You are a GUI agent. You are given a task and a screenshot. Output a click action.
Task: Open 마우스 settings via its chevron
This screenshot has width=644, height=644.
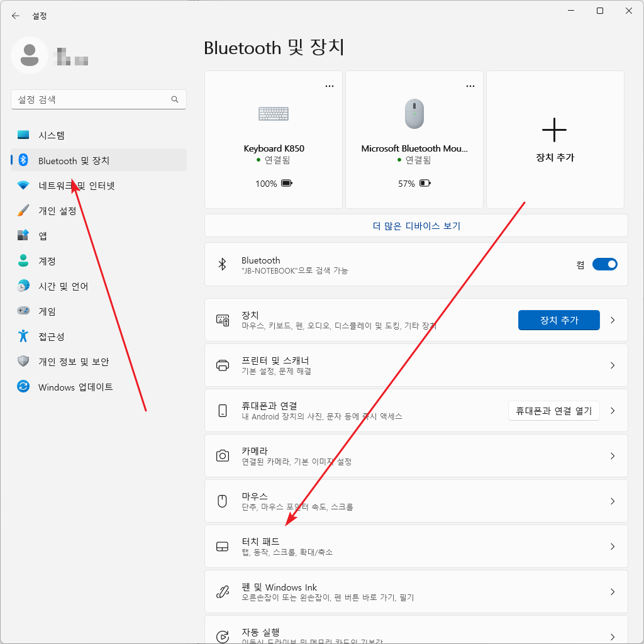coord(613,501)
